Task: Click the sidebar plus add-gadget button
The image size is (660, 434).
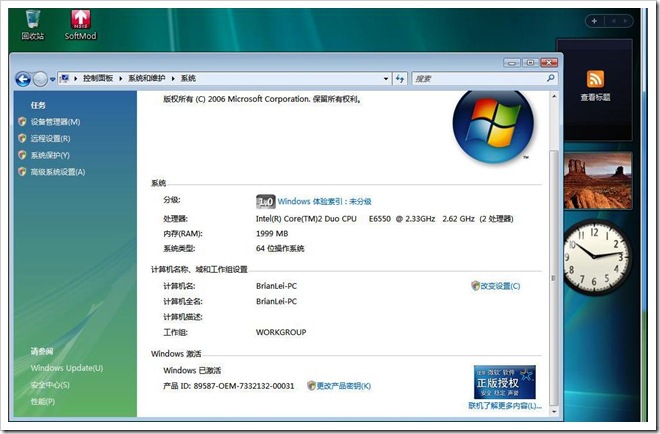Action: tap(594, 21)
